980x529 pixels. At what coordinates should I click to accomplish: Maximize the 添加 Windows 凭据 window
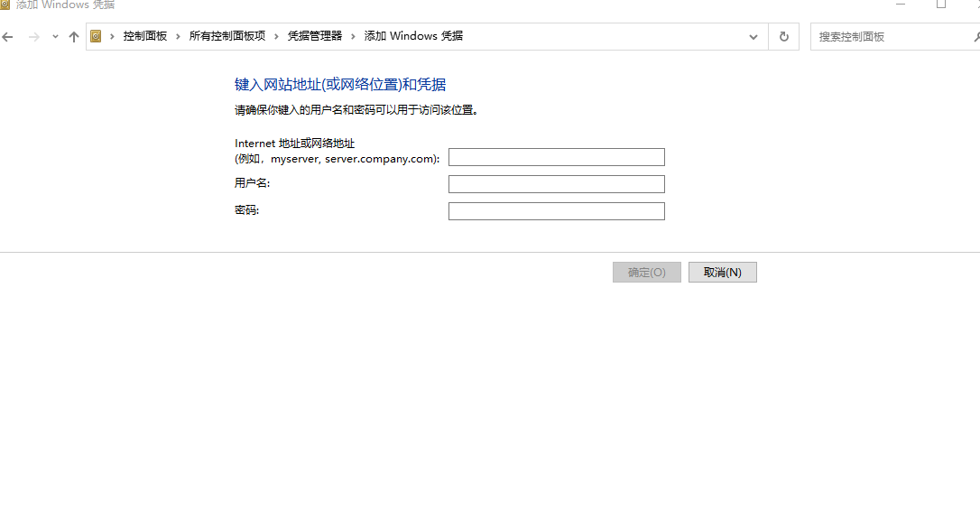point(940,5)
